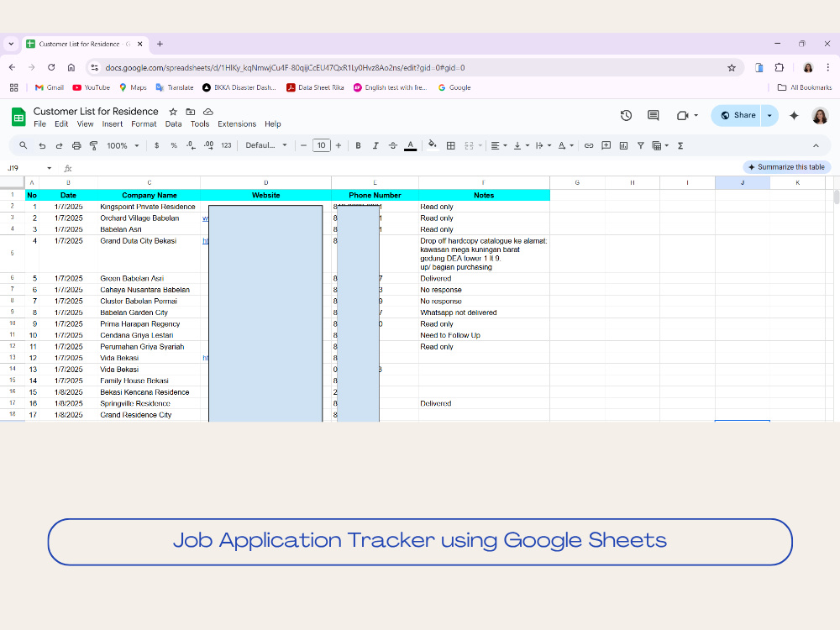
Task: Open the functions sigma icon
Action: click(680, 145)
